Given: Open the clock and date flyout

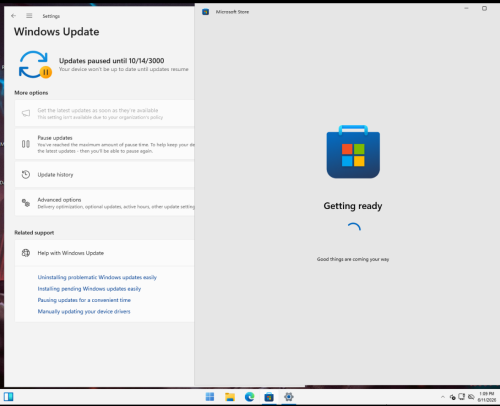Looking at the screenshot, I should (x=487, y=397).
